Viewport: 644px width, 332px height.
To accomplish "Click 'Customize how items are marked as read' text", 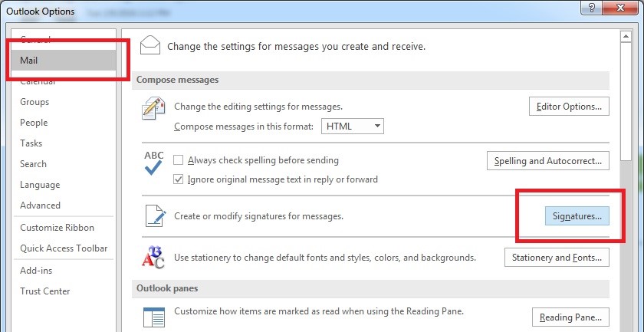I will click(x=319, y=311).
